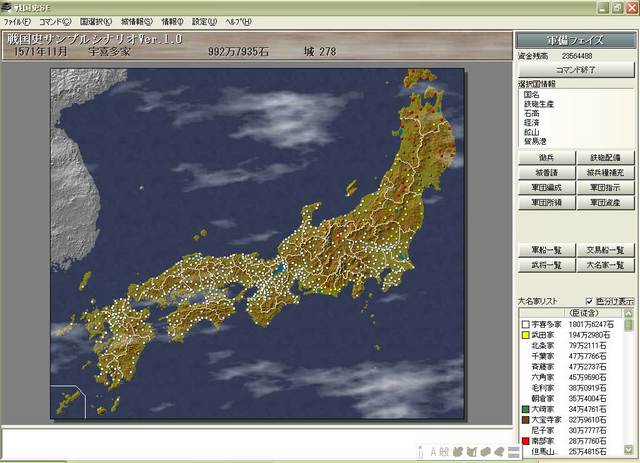
Task: Click the 軍団資産 button
Action: [x=605, y=203]
